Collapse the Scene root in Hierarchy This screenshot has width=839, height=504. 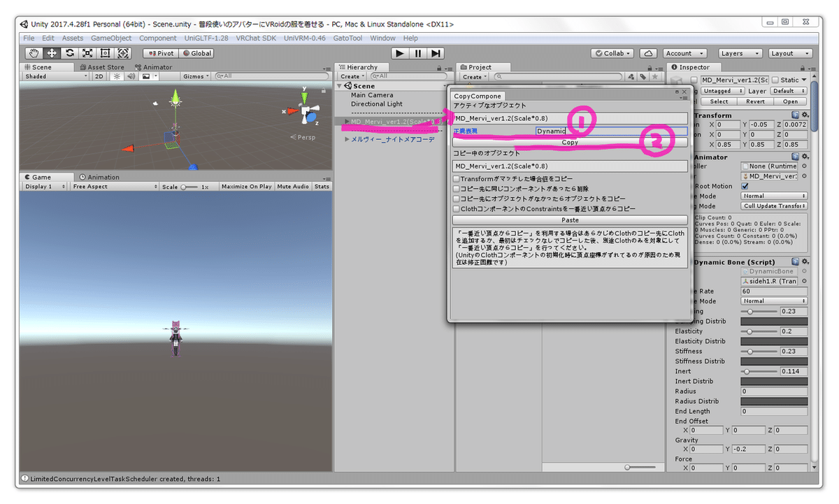click(340, 86)
